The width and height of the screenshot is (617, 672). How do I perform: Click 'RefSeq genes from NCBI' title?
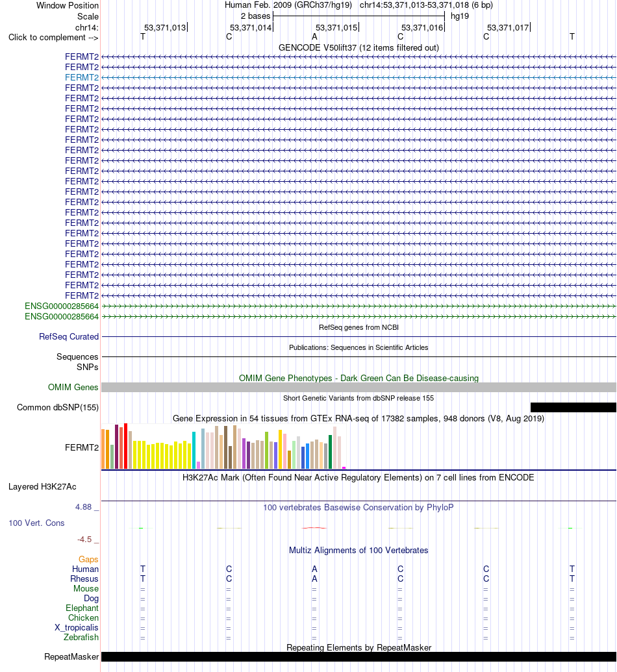[x=359, y=327]
